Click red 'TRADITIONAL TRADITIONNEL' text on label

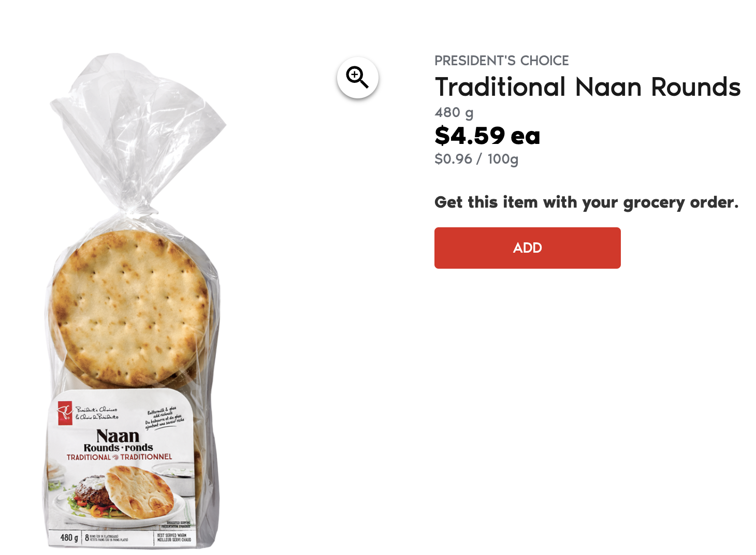point(119,457)
